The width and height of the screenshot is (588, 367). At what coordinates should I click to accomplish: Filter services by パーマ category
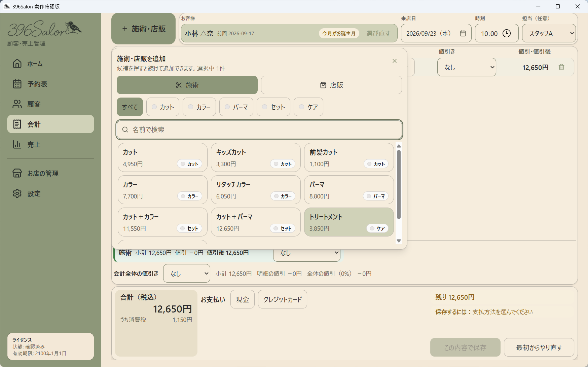(236, 107)
